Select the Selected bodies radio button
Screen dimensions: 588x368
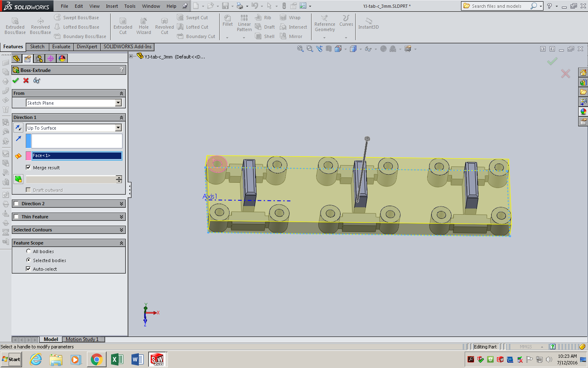pos(29,260)
